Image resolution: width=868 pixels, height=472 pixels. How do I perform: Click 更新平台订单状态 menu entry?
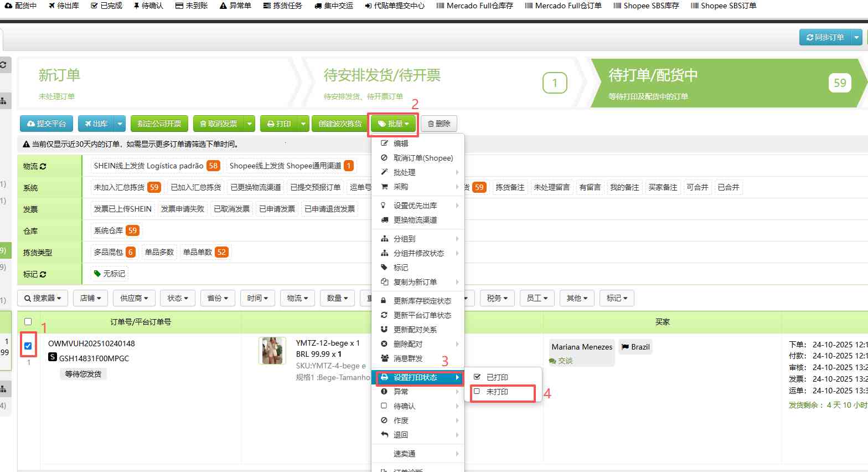pos(417,315)
